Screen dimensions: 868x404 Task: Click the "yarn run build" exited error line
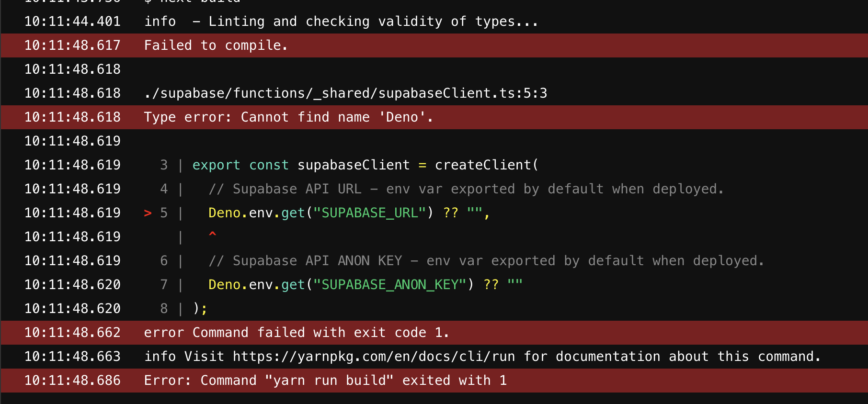[x=325, y=381]
